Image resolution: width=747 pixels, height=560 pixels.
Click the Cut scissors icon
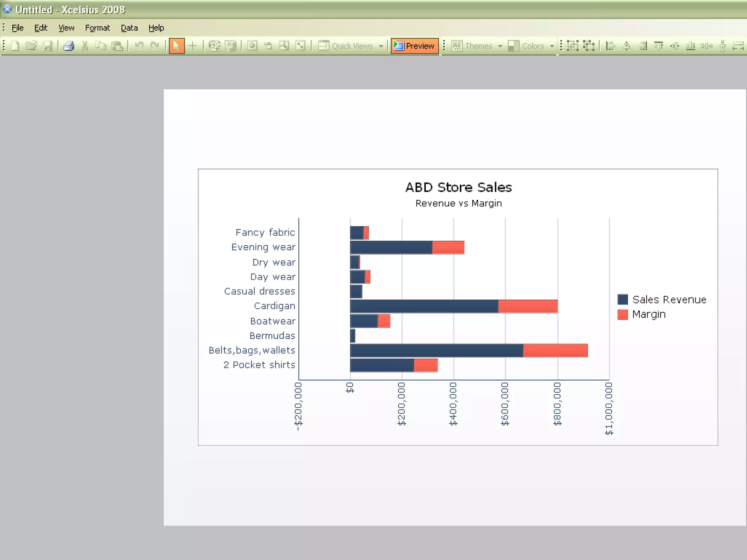tap(85, 46)
